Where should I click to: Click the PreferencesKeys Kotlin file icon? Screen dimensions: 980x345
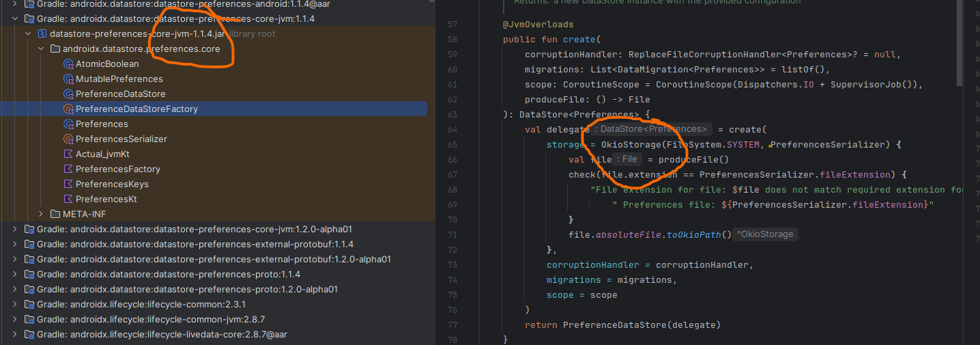[68, 184]
